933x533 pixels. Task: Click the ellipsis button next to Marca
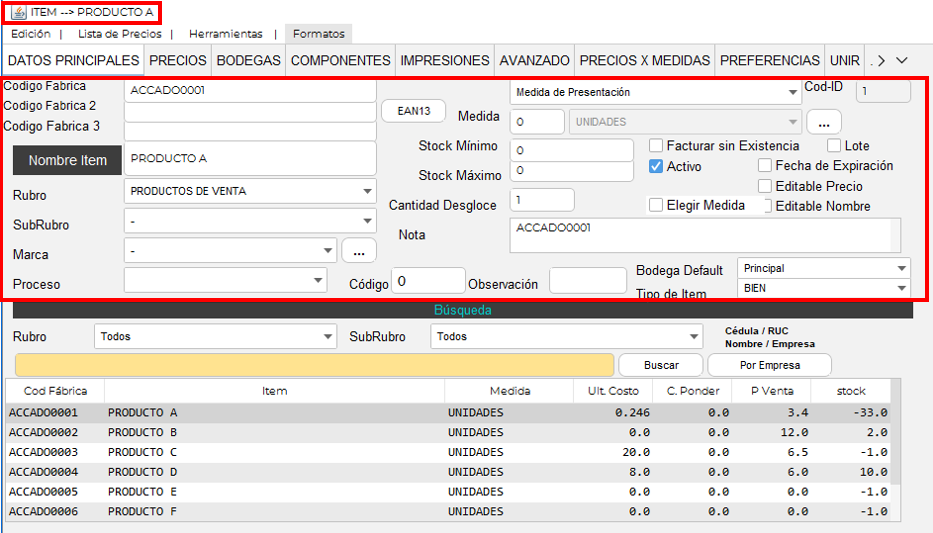(359, 250)
